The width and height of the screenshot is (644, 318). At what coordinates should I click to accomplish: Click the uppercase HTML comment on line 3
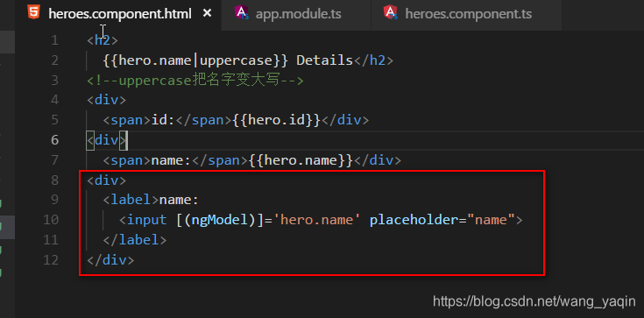coord(195,81)
